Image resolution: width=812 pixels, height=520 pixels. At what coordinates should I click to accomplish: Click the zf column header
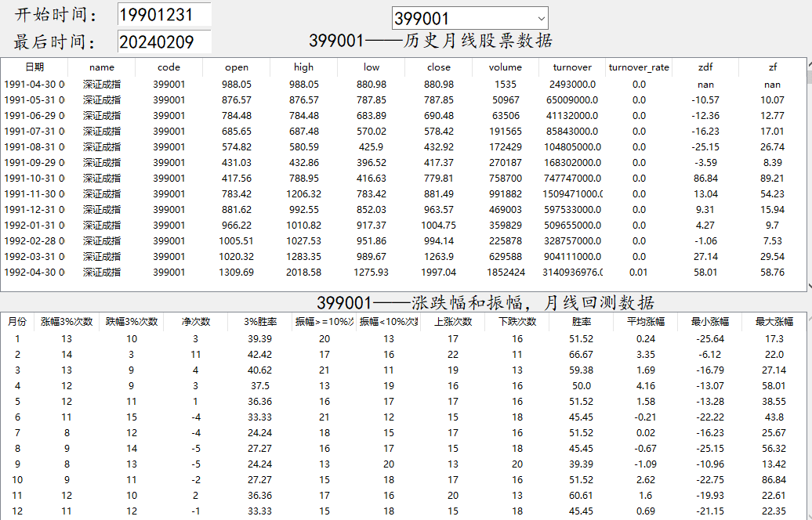pyautogui.click(x=773, y=67)
